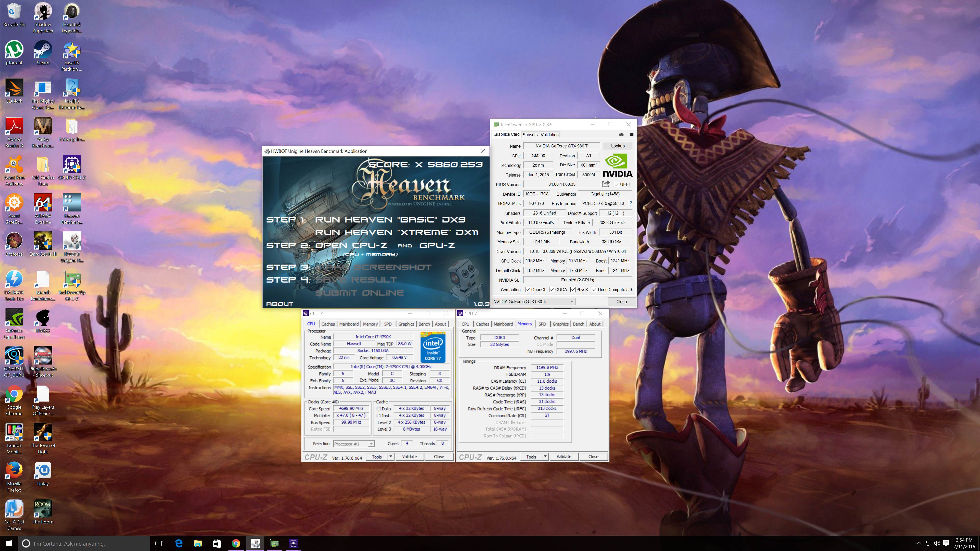Select the 3DMark desktop shortcut
Image resolution: width=980 pixels, height=551 pixels.
pos(14,91)
